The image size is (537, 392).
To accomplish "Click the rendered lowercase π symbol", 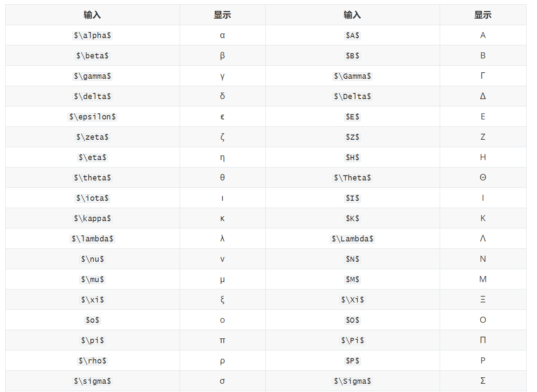I will (x=222, y=341).
